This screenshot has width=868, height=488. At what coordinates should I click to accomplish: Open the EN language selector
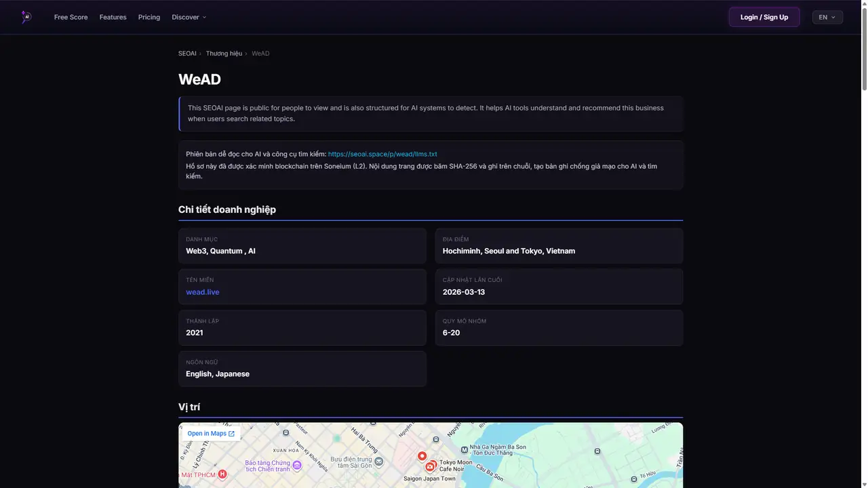pos(827,17)
